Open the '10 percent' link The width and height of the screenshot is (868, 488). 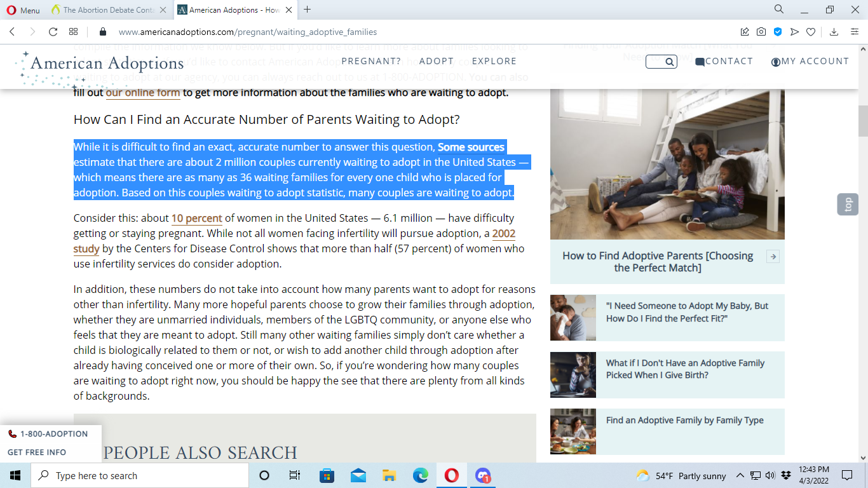197,218
